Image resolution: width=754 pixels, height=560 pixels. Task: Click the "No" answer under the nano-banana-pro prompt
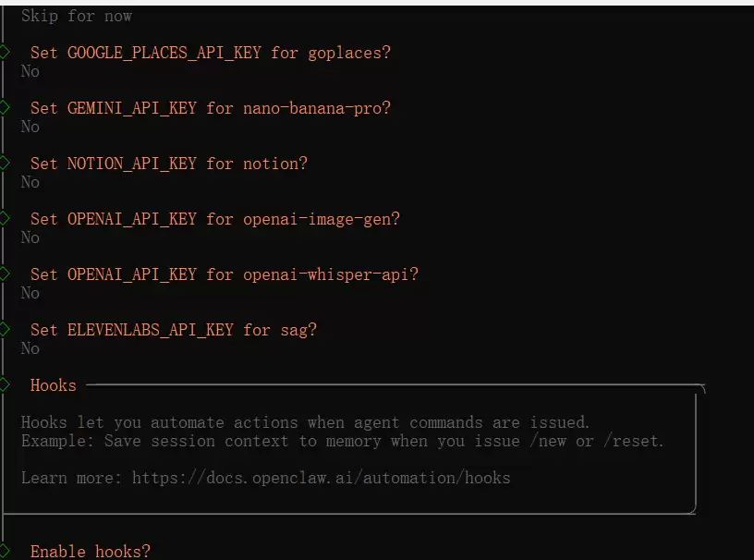pyautogui.click(x=30, y=127)
